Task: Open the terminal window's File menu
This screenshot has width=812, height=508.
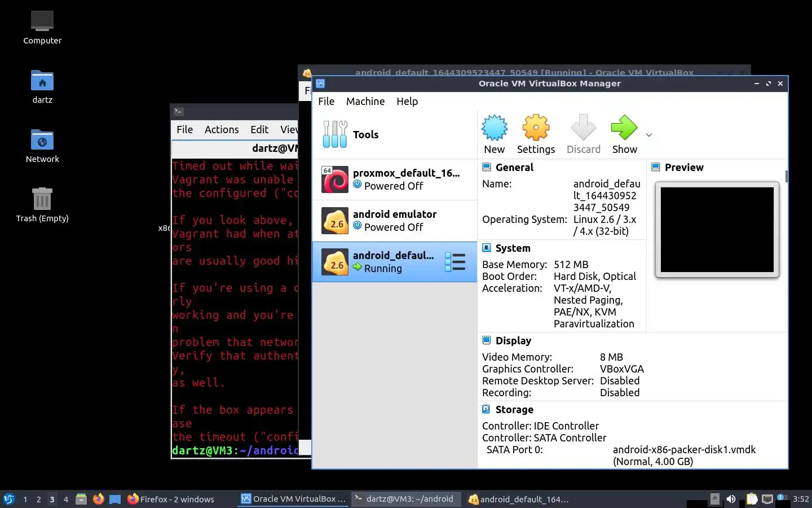Action: tap(185, 129)
